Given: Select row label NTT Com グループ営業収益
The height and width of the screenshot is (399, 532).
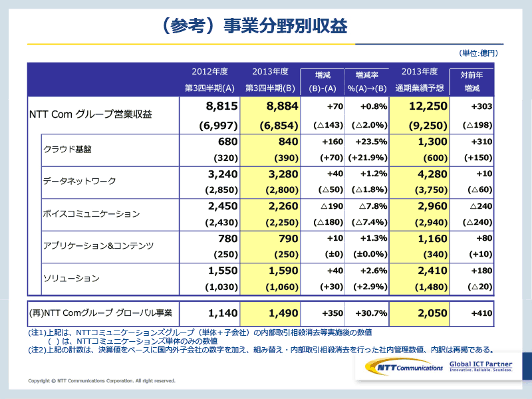Looking at the screenshot, I should pyautogui.click(x=90, y=114).
